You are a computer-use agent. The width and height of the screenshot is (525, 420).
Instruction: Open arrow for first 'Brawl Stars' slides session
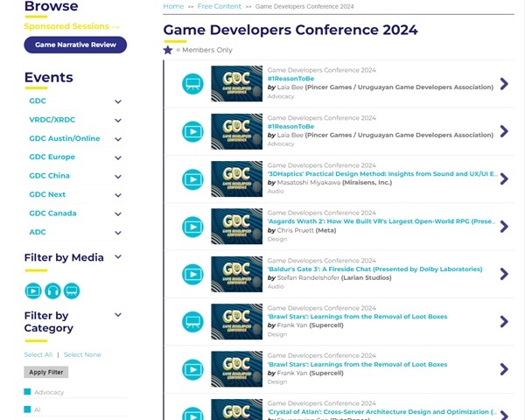504,321
